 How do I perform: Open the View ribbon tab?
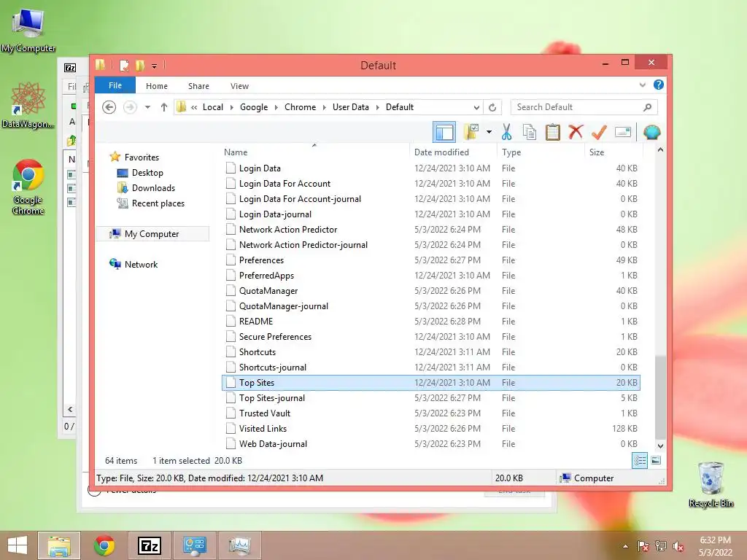[x=239, y=86]
